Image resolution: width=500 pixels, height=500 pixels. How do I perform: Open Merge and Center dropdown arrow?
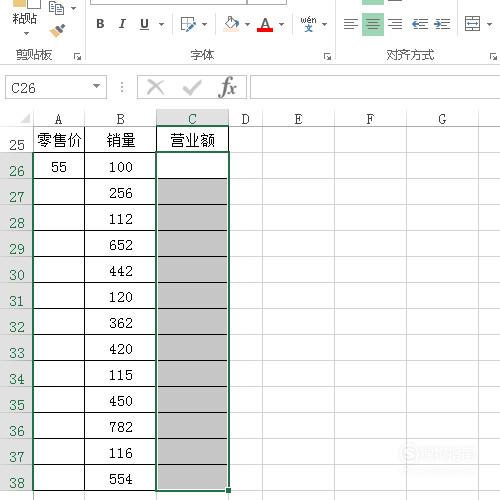pyautogui.click(x=489, y=24)
